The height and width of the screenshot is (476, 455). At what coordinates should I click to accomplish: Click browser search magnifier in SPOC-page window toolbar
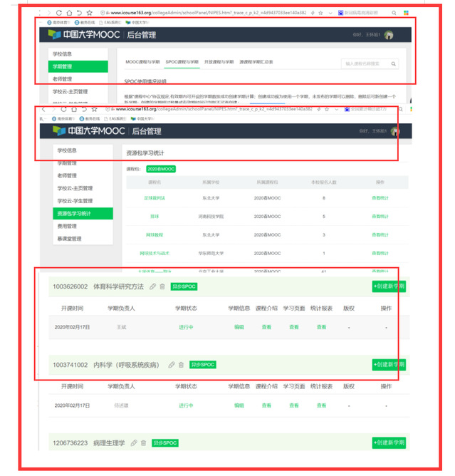pos(394,13)
